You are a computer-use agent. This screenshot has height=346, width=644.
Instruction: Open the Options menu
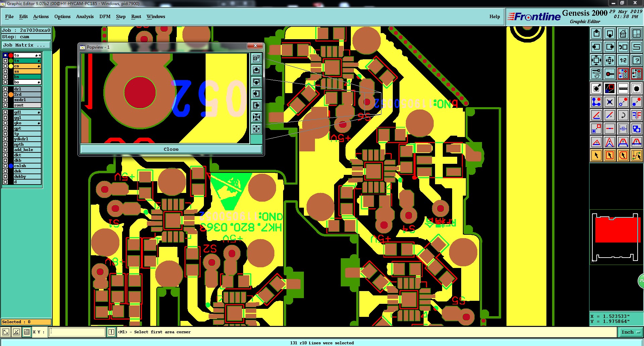(x=62, y=16)
